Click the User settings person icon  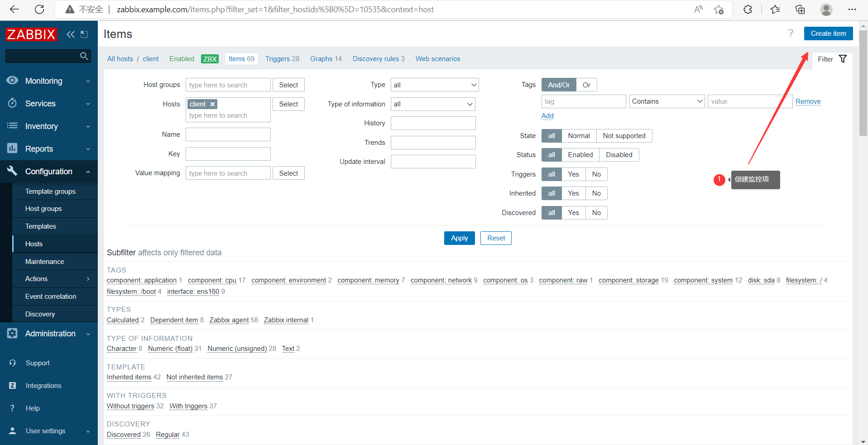12,431
